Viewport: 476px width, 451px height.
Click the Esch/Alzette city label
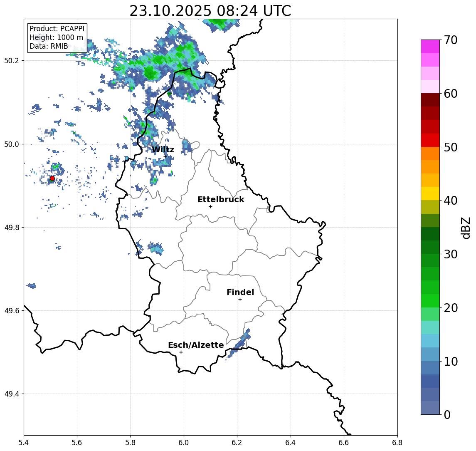coord(196,345)
